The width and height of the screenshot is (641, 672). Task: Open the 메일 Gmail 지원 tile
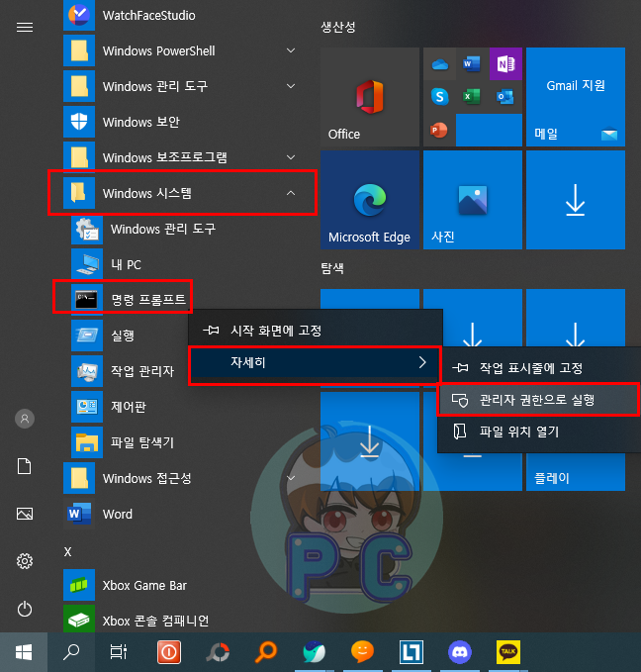point(576,97)
